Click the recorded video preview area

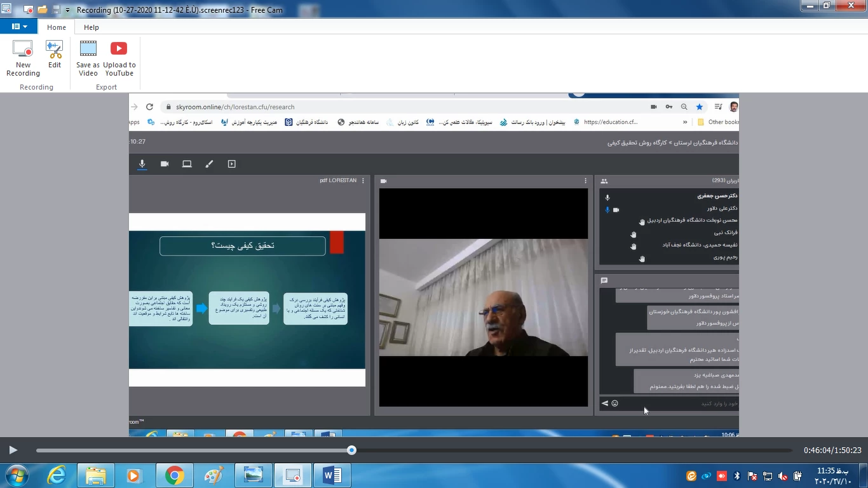[433, 264]
